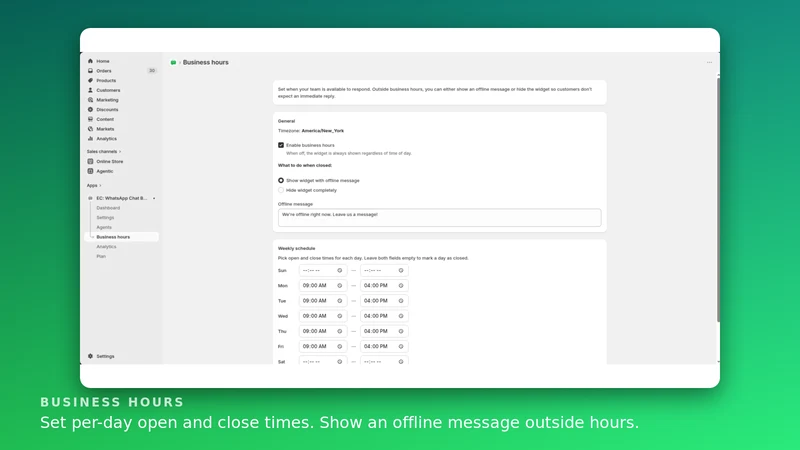Screen dimensions: 800x450
Task: Select Show widget with offline message
Action: pyautogui.click(x=281, y=181)
